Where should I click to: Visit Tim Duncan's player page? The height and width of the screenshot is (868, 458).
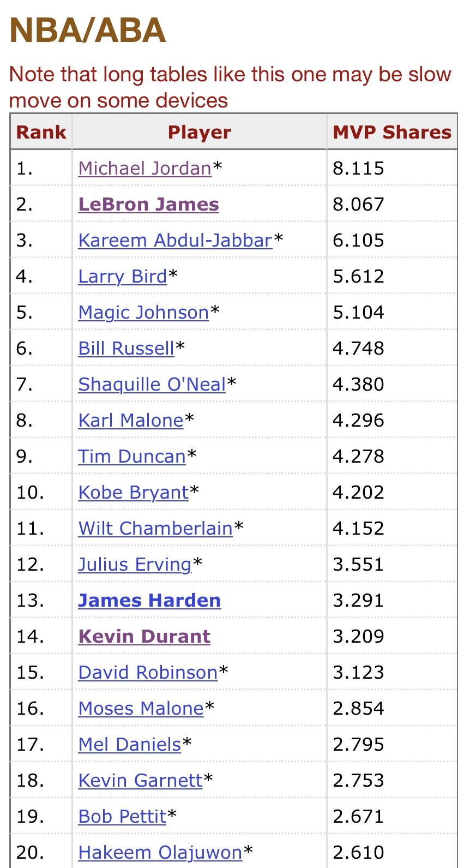131,456
